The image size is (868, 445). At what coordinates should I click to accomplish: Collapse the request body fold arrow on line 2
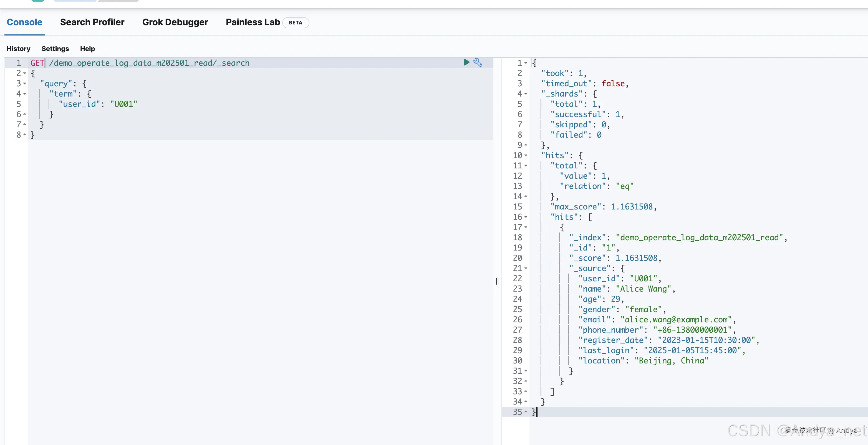coord(25,74)
